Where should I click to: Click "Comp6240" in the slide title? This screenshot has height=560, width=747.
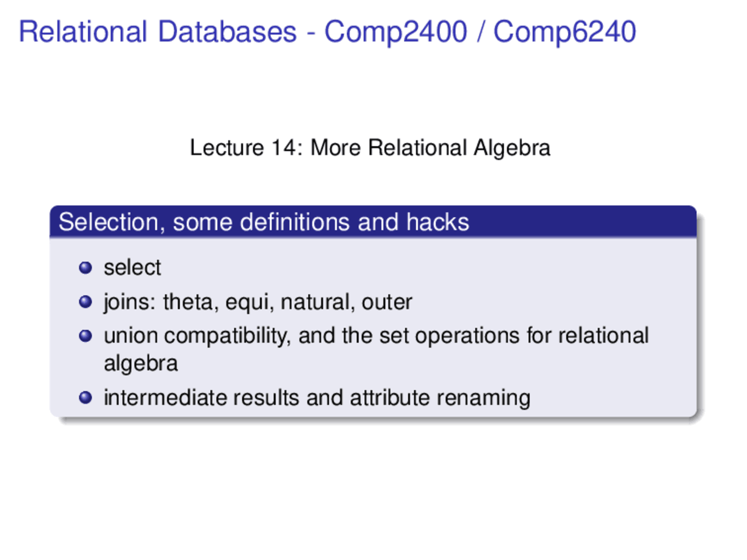[x=564, y=32]
